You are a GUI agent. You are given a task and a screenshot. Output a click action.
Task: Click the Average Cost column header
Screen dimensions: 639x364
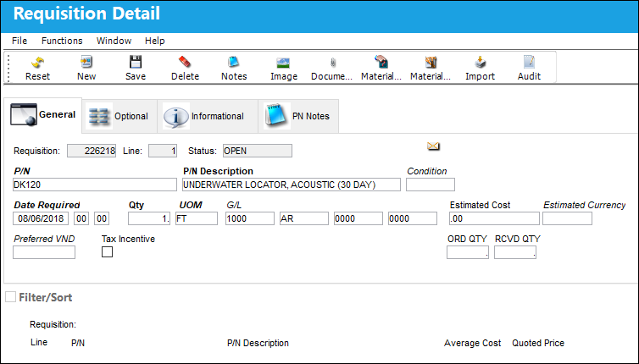pyautogui.click(x=472, y=343)
